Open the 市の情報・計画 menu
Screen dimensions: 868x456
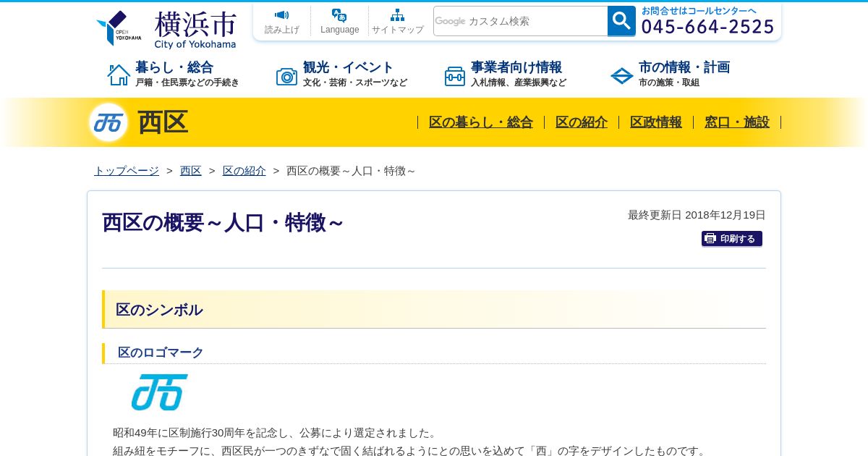point(684,67)
